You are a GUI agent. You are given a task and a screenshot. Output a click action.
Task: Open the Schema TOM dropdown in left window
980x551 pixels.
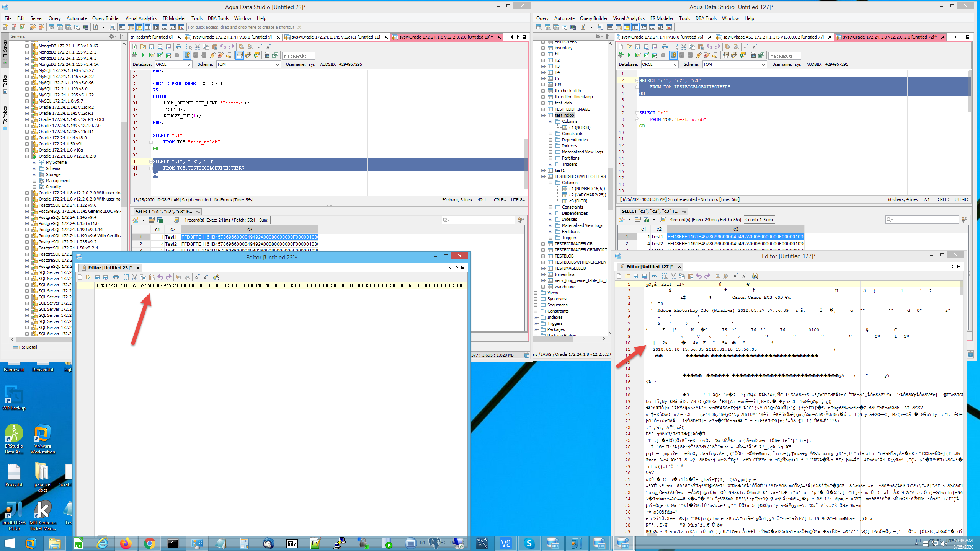pos(278,65)
